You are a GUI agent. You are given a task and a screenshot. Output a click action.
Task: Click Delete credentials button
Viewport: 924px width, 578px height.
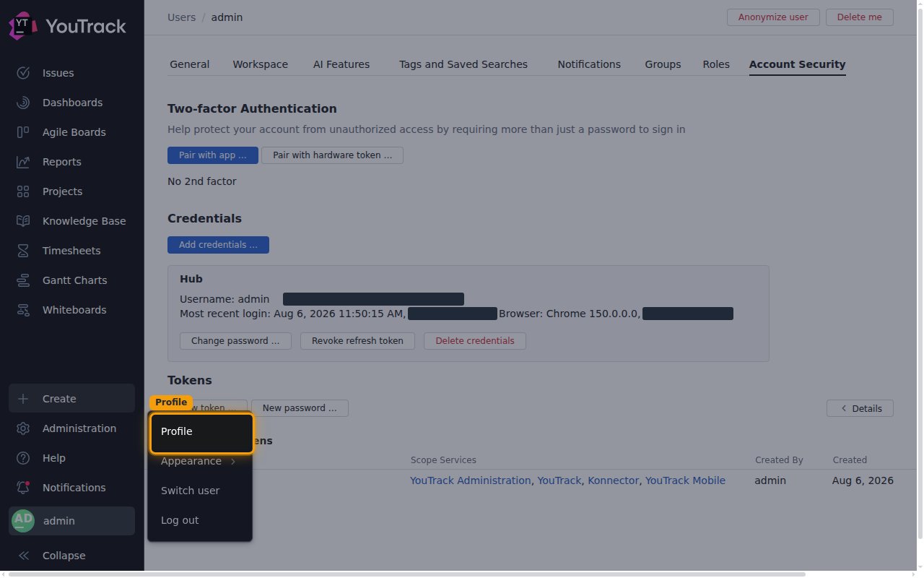[x=475, y=341]
